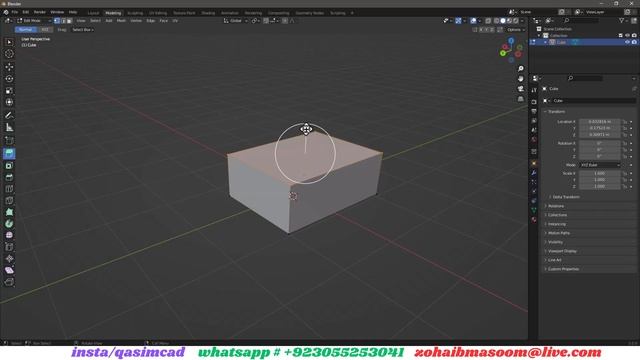Click the Scale X value field

tap(600, 173)
